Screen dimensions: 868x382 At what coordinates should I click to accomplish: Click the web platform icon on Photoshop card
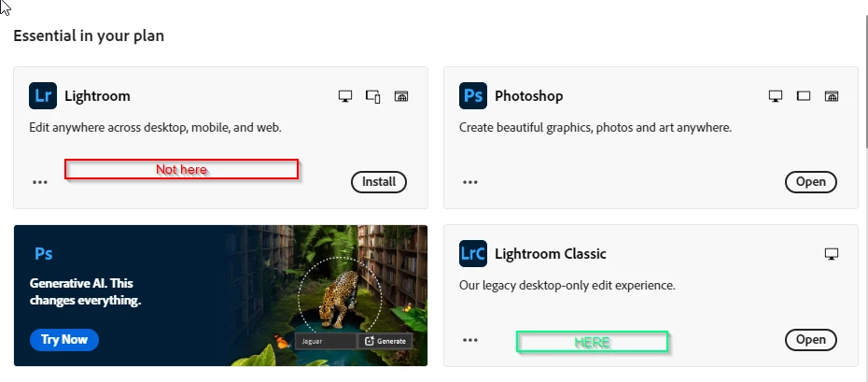(x=831, y=96)
